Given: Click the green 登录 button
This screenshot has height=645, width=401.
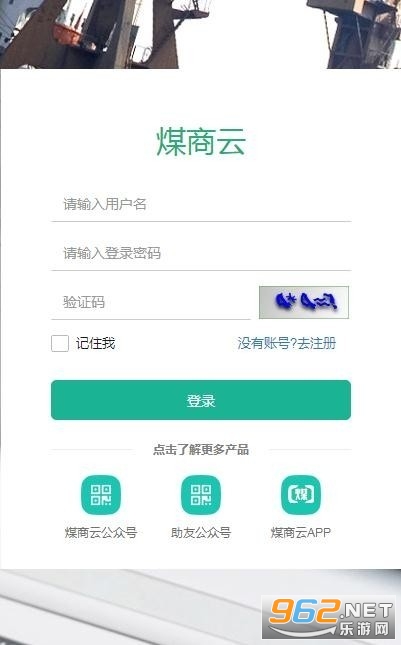Looking at the screenshot, I should [201, 400].
